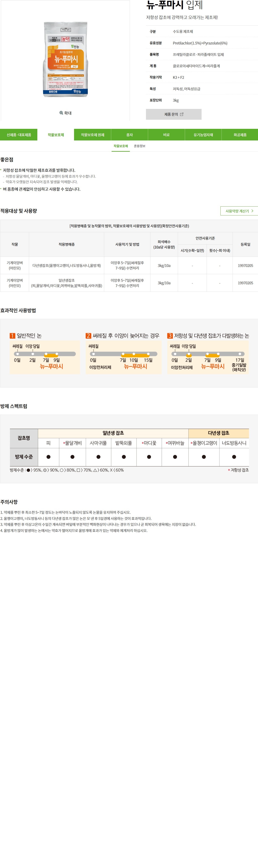Click the 일년생잡초 cell in the usage table
Image resolution: width=258 pixels, height=868 pixels.
click(x=66, y=283)
